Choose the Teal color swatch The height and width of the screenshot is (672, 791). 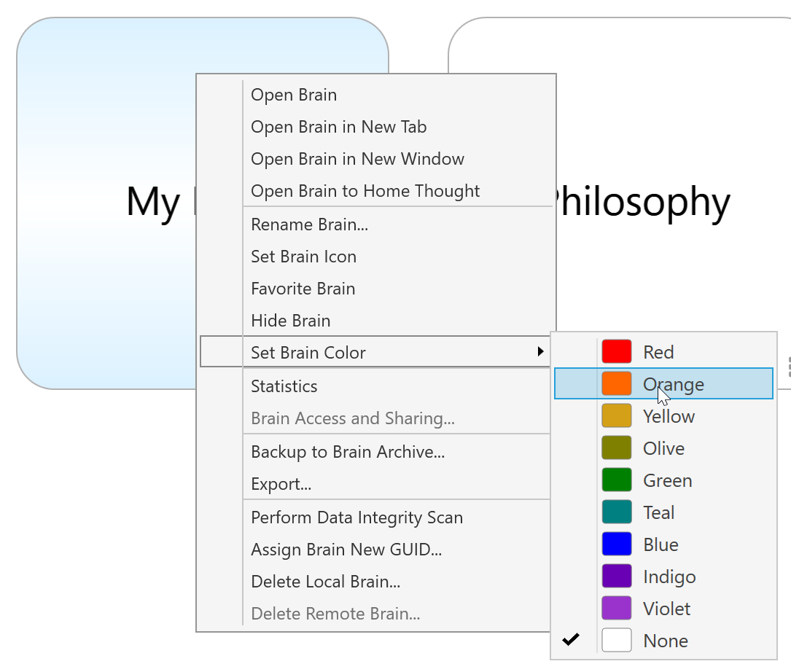pos(616,512)
